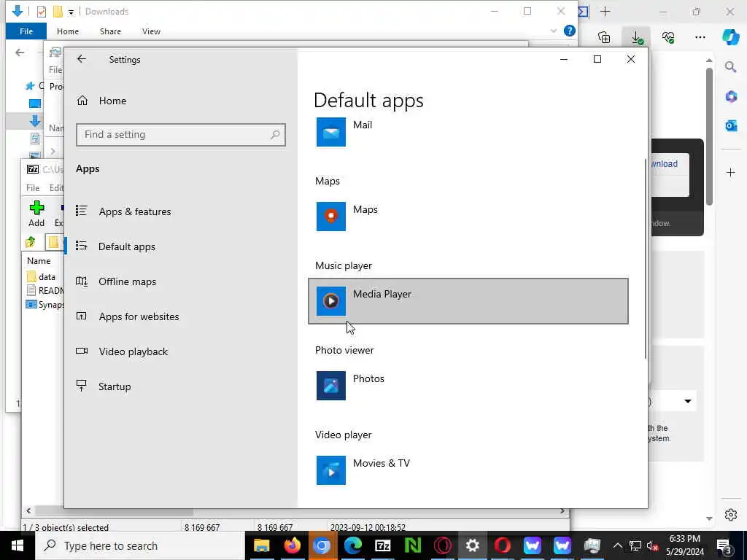Add app to Edge sidebar plus

[731, 172]
